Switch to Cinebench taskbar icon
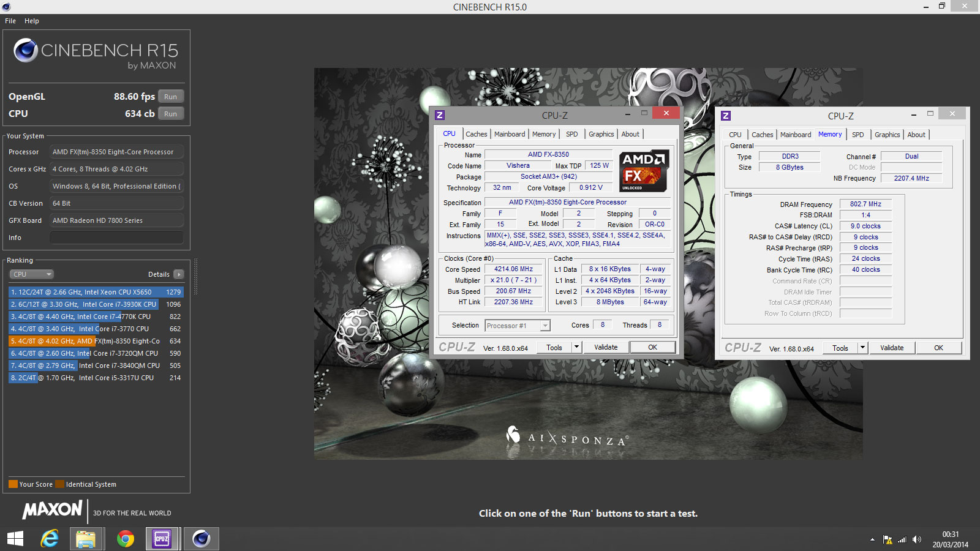This screenshot has height=551, width=980. (201, 539)
